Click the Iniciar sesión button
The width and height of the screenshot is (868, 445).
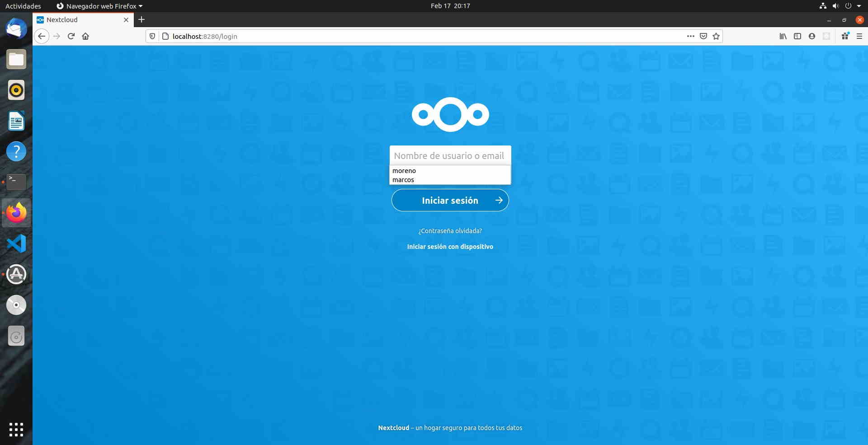(450, 200)
